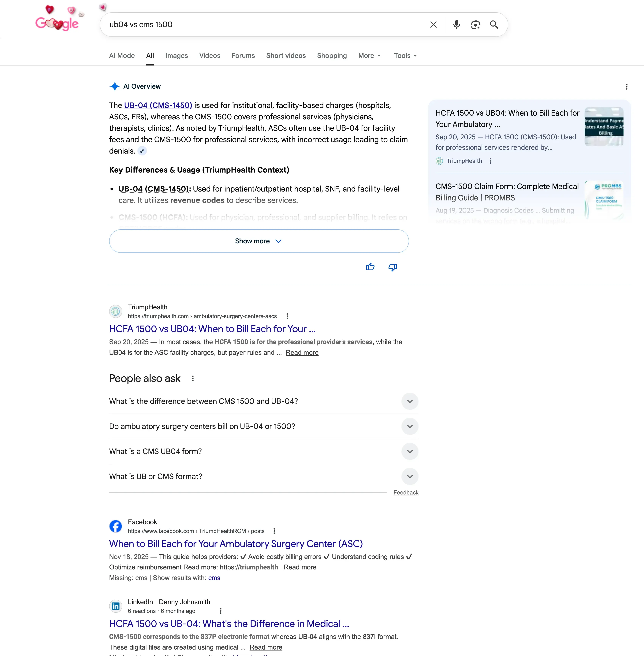Give the AI Overview a thumbs down
The height and width of the screenshot is (656, 644).
pyautogui.click(x=392, y=267)
